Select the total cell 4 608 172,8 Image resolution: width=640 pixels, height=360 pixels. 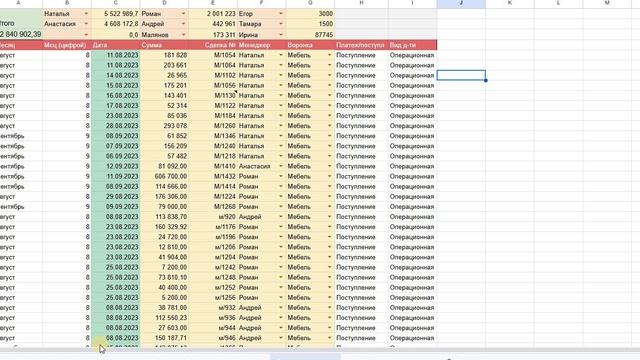tap(116, 24)
